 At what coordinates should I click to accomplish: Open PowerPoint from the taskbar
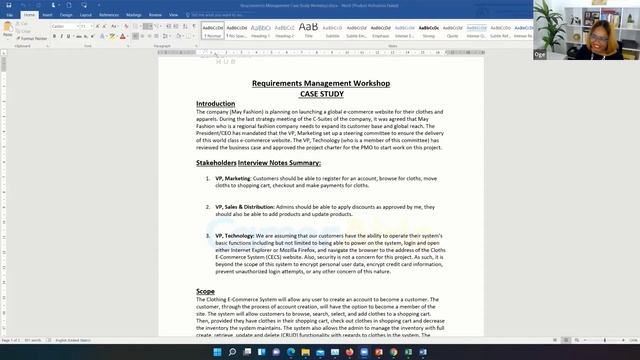379,352
